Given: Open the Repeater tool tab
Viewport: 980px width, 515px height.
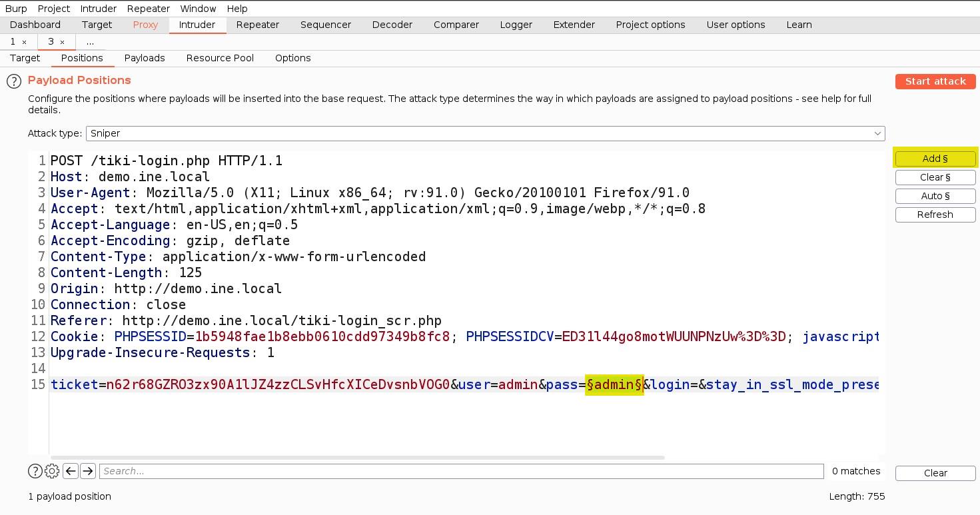Looking at the screenshot, I should [x=257, y=25].
